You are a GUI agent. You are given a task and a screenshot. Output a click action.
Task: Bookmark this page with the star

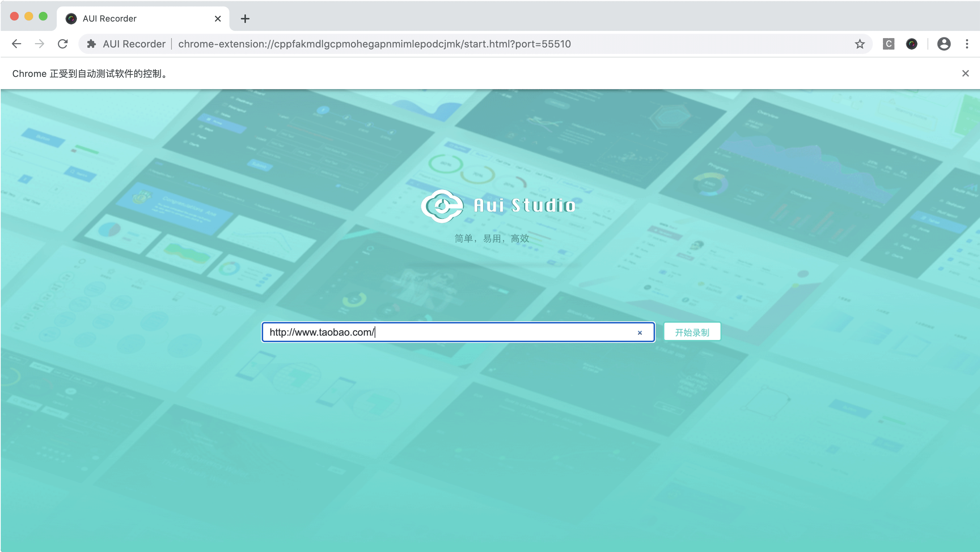[860, 44]
